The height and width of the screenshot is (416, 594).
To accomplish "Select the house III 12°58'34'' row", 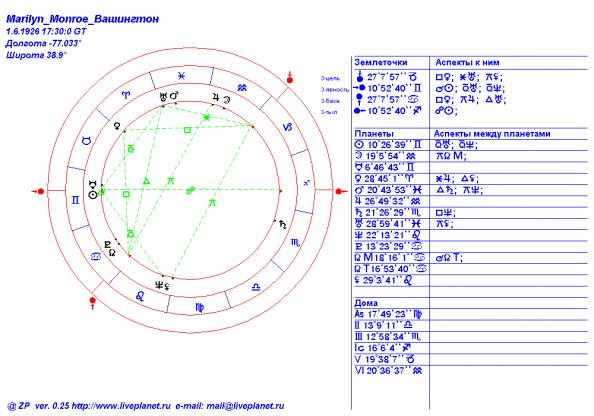I will (388, 337).
